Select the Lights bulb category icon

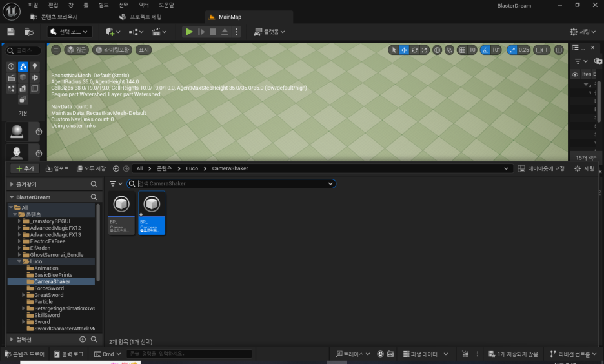click(35, 66)
